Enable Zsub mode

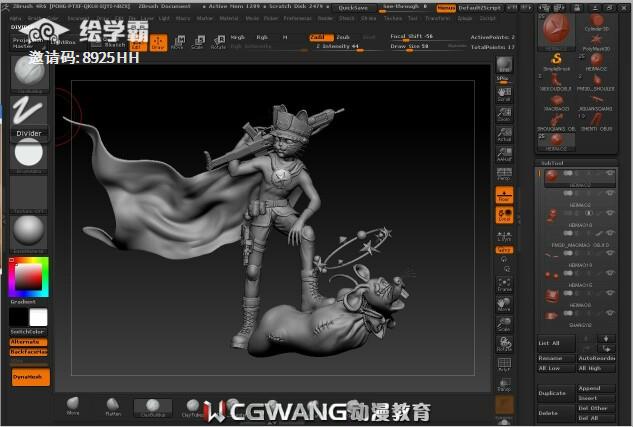344,37
